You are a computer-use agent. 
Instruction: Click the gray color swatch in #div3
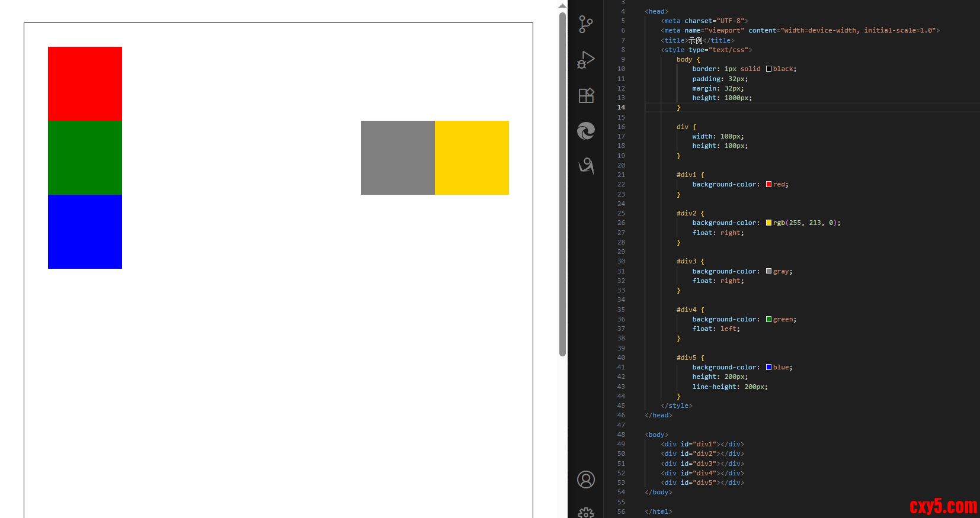click(768, 271)
